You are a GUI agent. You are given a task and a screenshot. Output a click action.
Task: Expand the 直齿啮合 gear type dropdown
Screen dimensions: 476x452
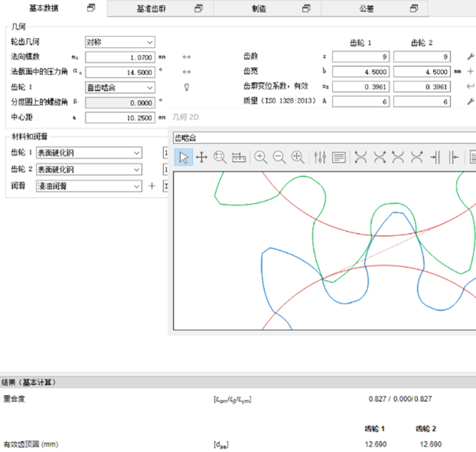click(x=119, y=87)
